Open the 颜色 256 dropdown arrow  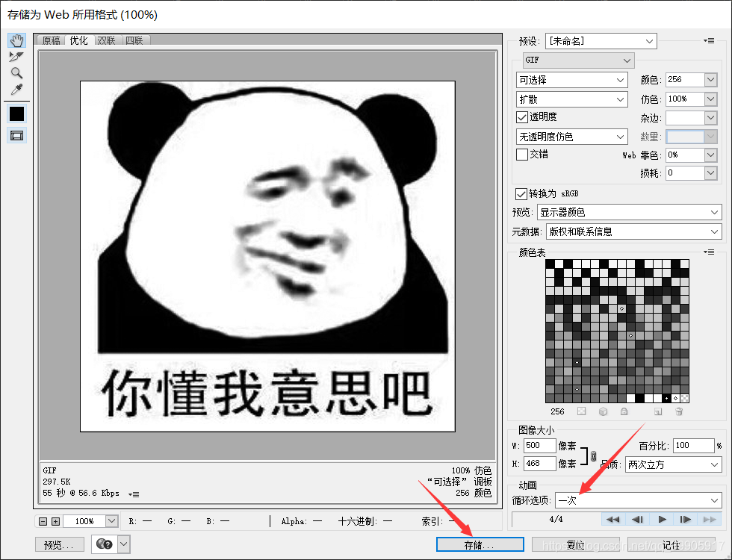710,80
